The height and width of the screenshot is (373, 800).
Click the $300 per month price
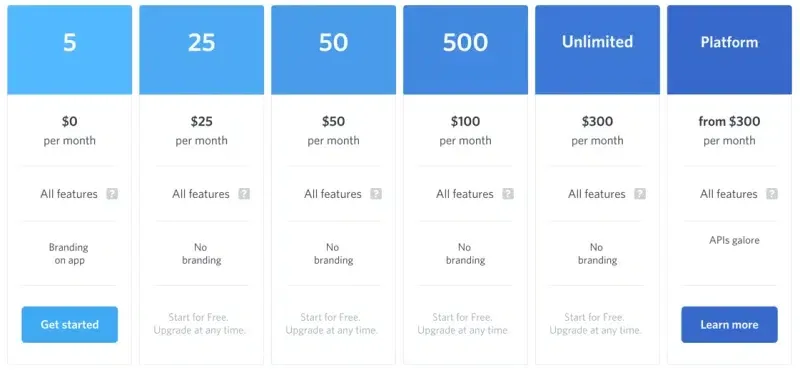click(x=597, y=130)
